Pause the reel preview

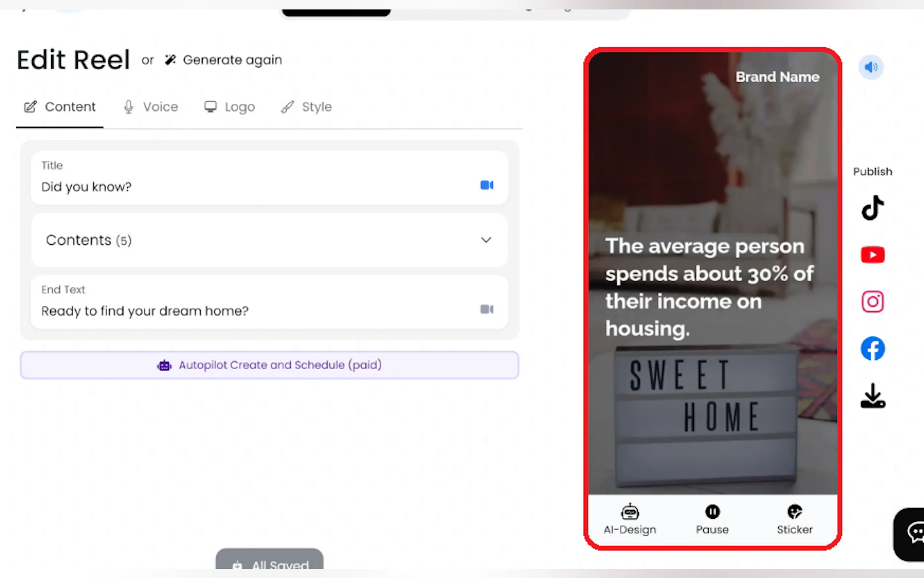click(x=712, y=518)
